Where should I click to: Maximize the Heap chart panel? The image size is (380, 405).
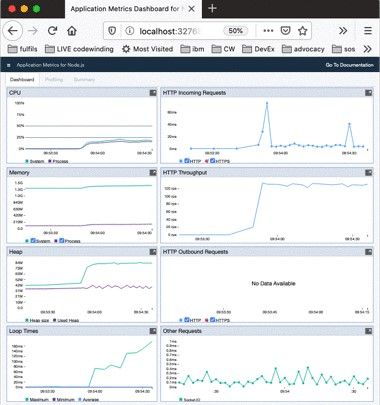tap(153, 252)
